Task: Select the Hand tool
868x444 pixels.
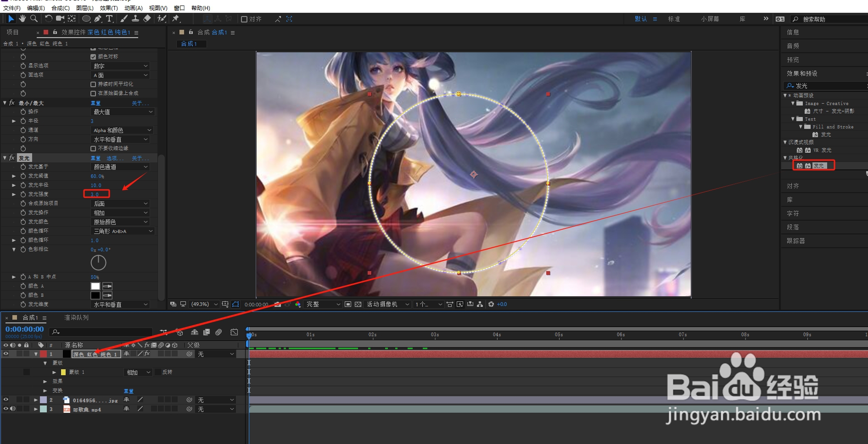Action: (x=22, y=18)
